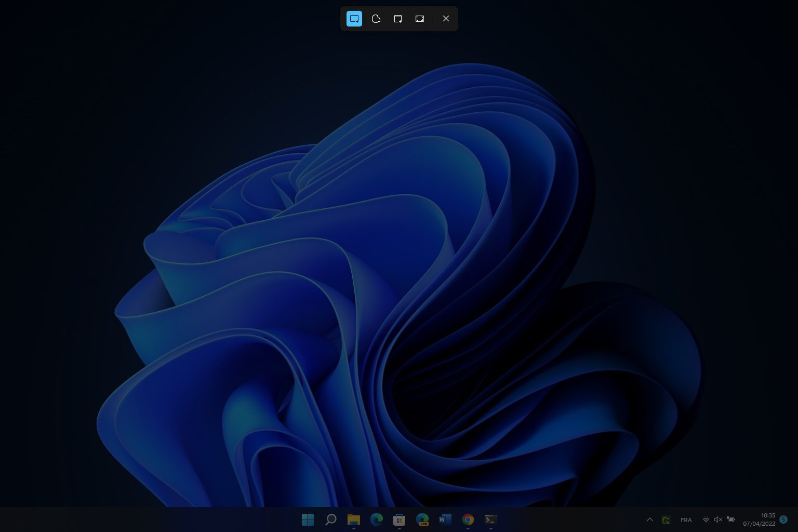The width and height of the screenshot is (798, 532).
Task: Open Microsoft Store from taskbar
Action: point(399,520)
